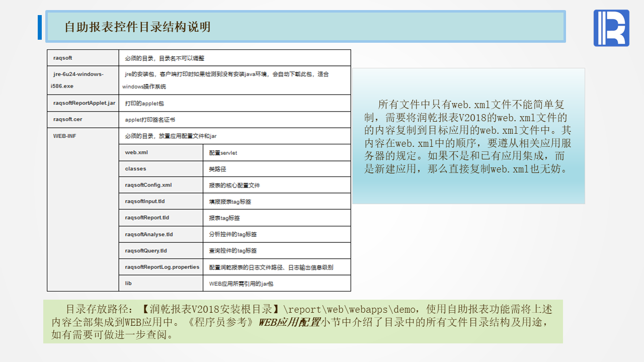Click the raqsoft.cer table cell
This screenshot has height=362, width=644.
pyautogui.click(x=83, y=120)
